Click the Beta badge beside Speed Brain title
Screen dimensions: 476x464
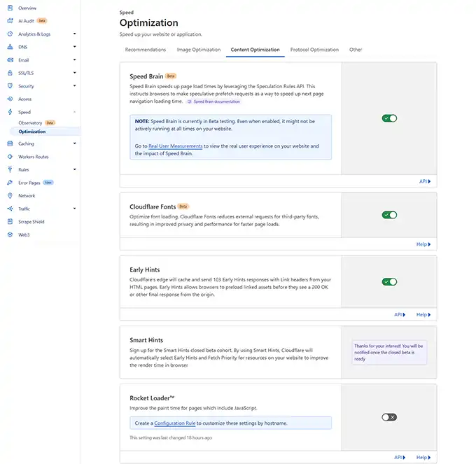(x=171, y=76)
